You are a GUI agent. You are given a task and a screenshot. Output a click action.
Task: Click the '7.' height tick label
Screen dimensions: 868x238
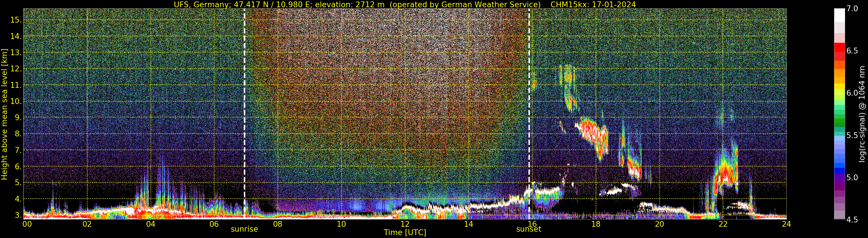tap(18, 150)
